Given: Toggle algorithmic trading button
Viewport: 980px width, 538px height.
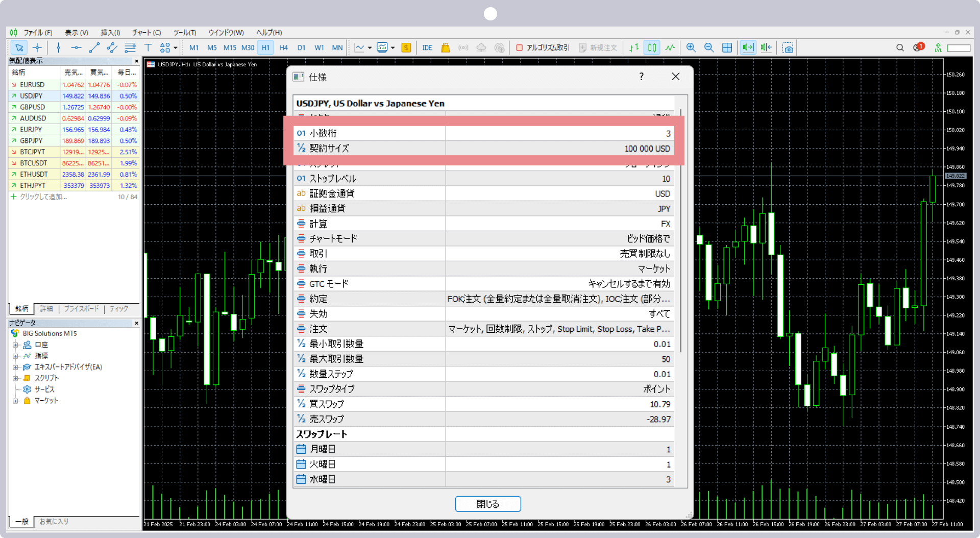Looking at the screenshot, I should coord(543,47).
